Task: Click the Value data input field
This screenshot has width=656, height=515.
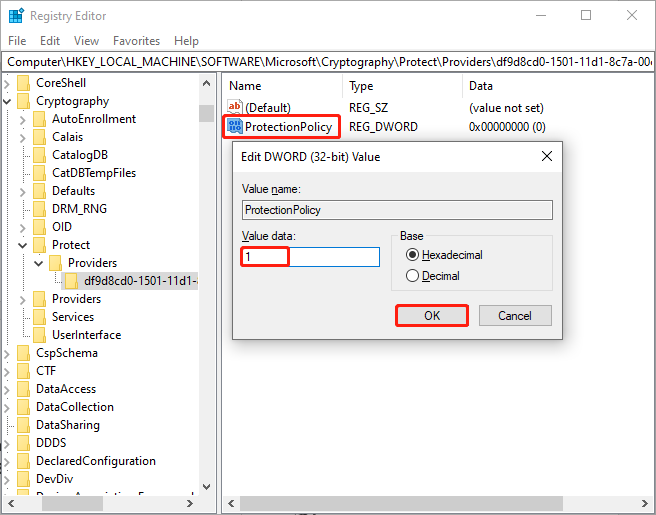Action: [x=310, y=257]
